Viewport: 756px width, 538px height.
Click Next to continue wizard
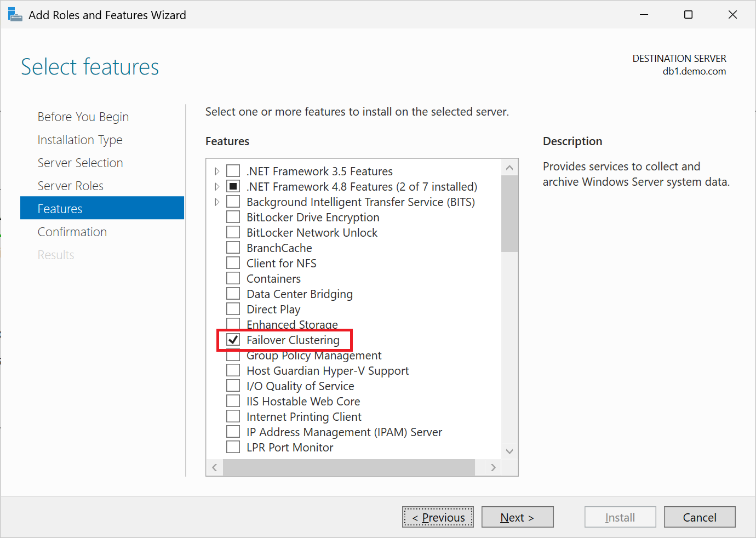(x=517, y=517)
